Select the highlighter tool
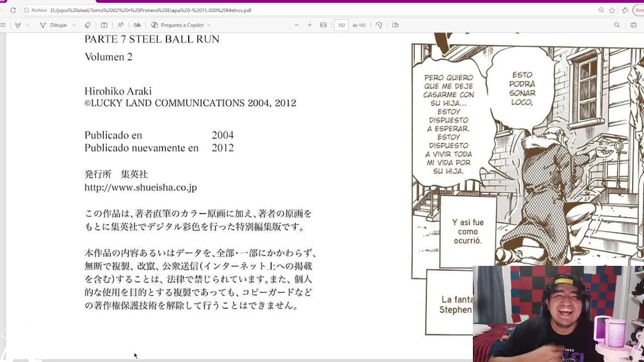 click(18, 25)
